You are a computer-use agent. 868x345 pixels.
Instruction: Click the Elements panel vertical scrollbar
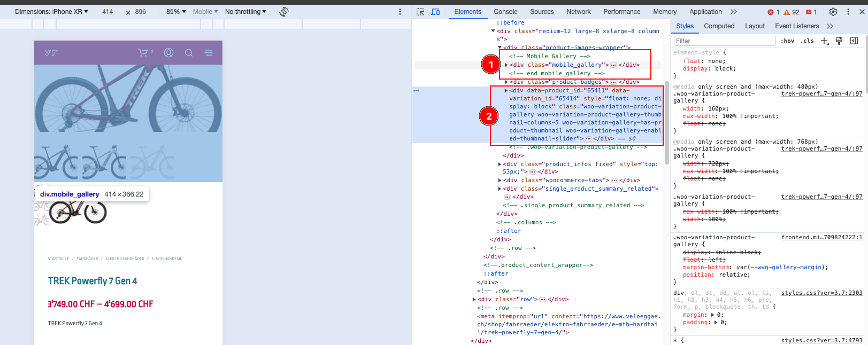667,123
